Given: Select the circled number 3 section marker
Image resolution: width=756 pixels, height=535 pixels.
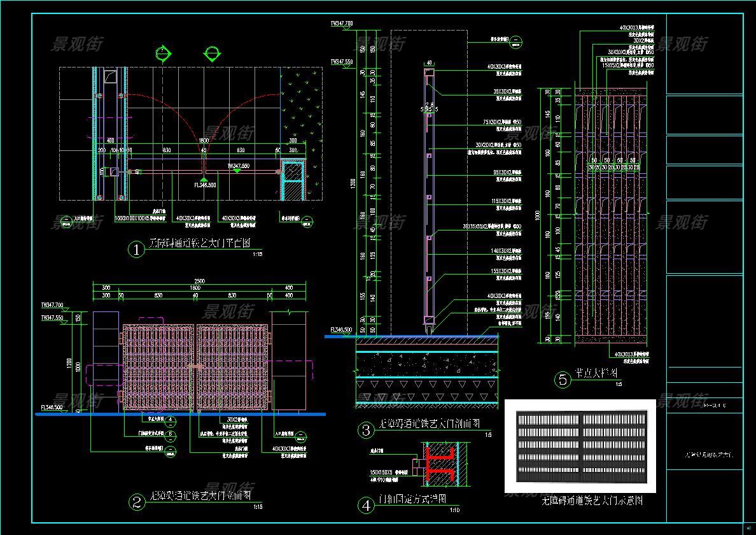Looking at the screenshot, I should tap(366, 431).
